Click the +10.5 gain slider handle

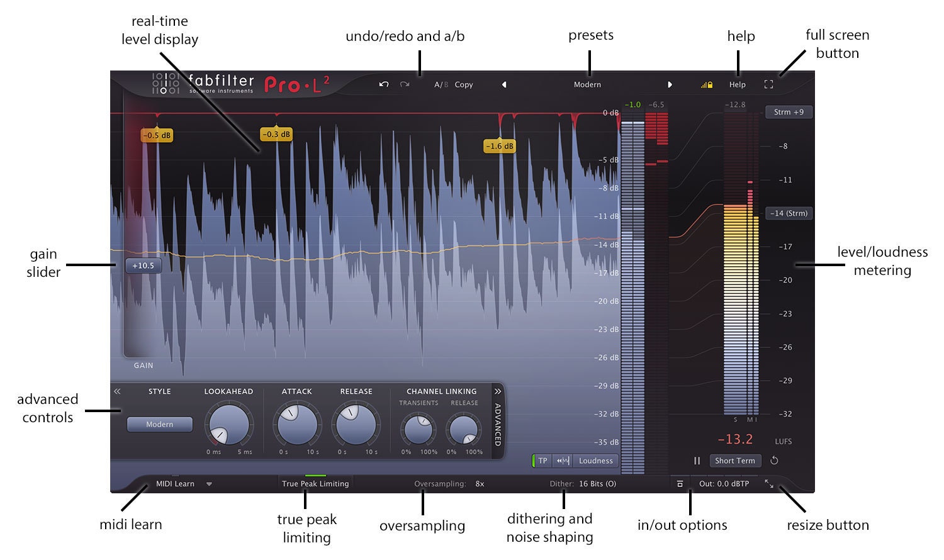(143, 266)
